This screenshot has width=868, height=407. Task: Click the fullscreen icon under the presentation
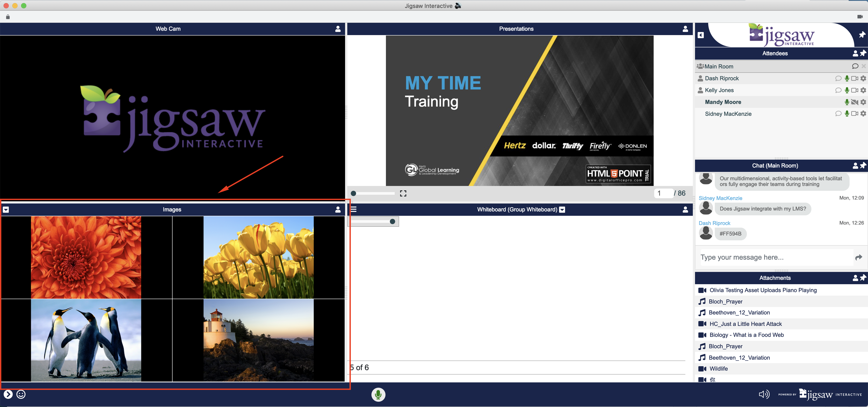pyautogui.click(x=403, y=193)
